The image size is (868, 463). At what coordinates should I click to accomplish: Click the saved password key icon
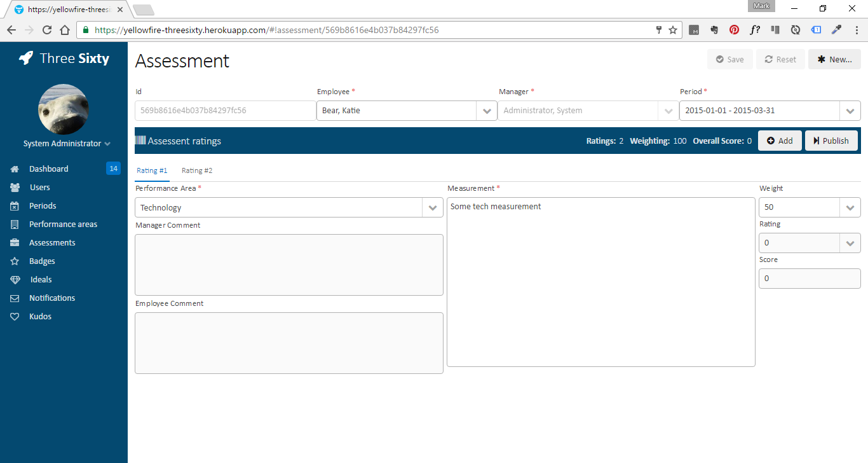(659, 30)
